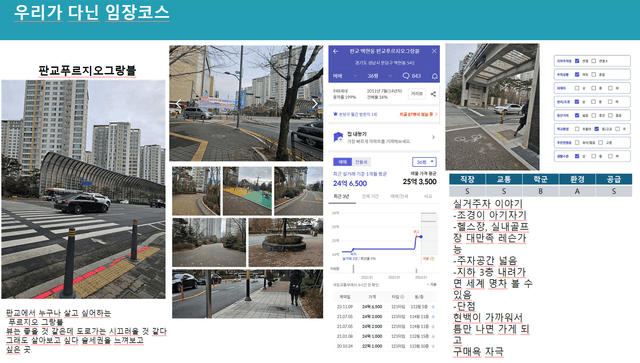
Task: Tap the notification bell icon
Action: [x=435, y=76]
